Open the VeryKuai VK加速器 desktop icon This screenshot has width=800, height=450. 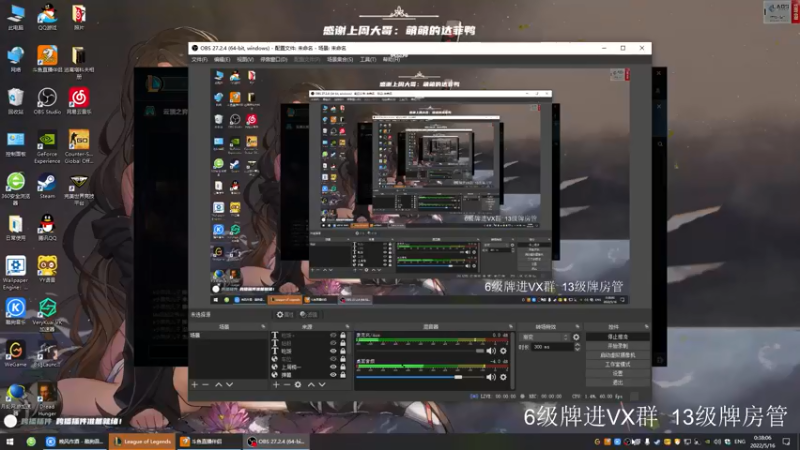47,315
